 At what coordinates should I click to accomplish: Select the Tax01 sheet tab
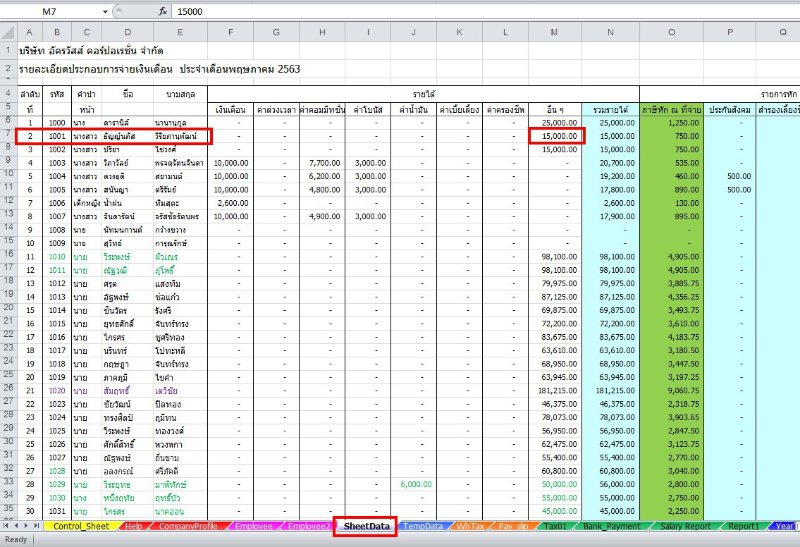(x=552, y=525)
